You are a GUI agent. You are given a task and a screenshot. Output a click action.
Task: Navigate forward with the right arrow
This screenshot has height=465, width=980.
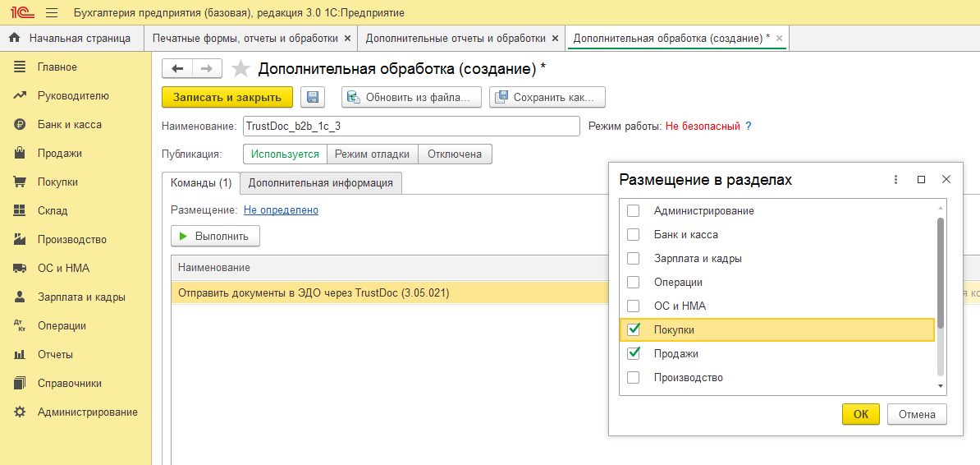pos(207,69)
